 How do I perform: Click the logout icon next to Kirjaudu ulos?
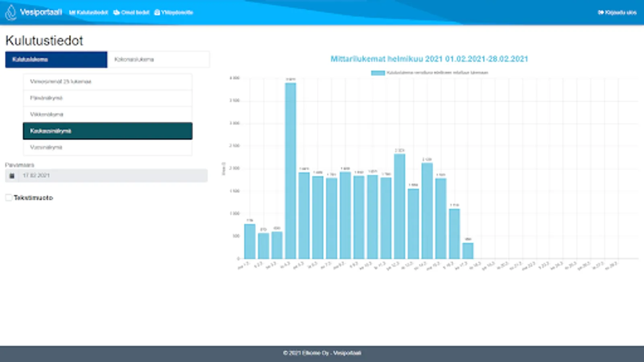tap(601, 12)
